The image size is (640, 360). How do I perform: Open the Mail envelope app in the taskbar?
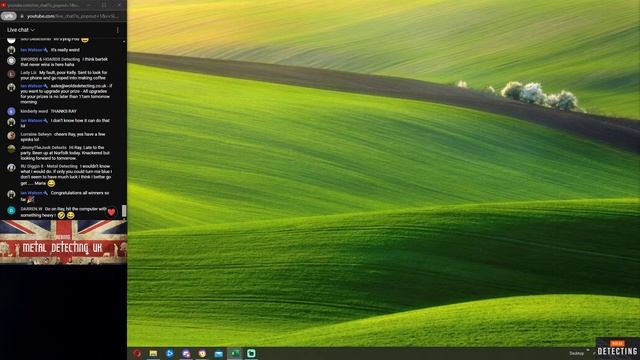coord(219,353)
